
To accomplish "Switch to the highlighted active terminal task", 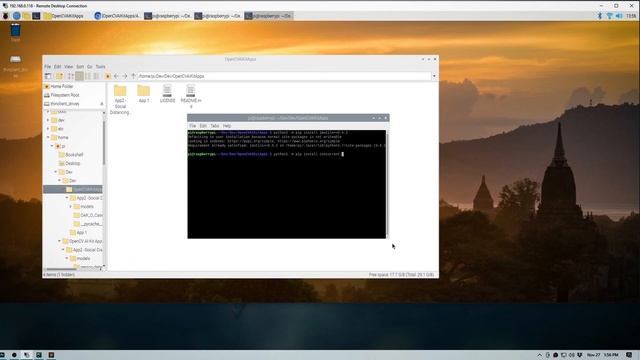I will tap(268, 16).
